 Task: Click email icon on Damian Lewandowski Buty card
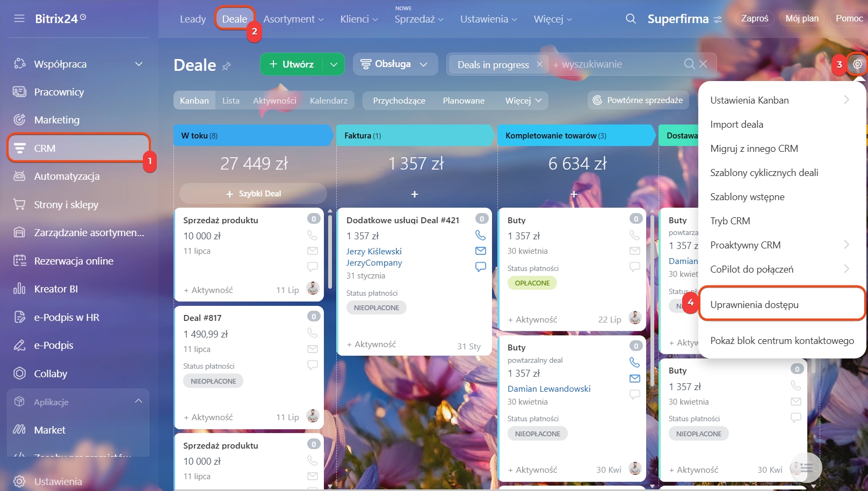point(634,378)
